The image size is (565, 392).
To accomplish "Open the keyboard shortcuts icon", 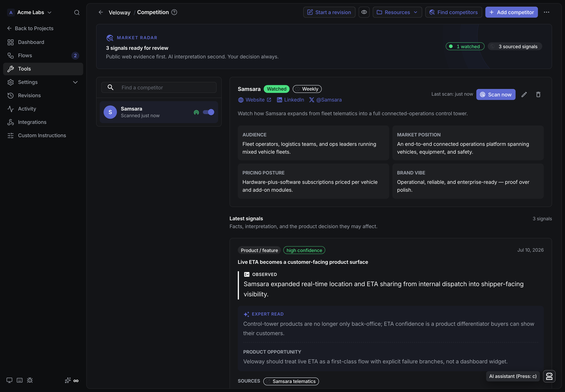I will click(20, 380).
